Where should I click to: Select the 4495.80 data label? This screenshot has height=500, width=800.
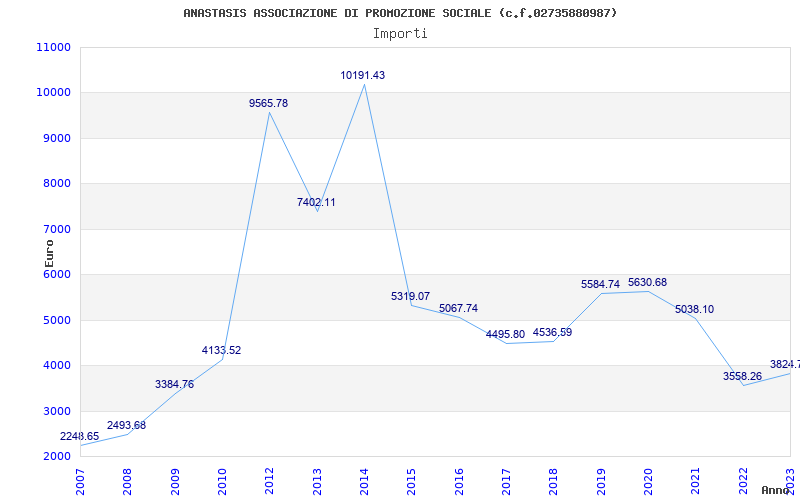tap(505, 335)
